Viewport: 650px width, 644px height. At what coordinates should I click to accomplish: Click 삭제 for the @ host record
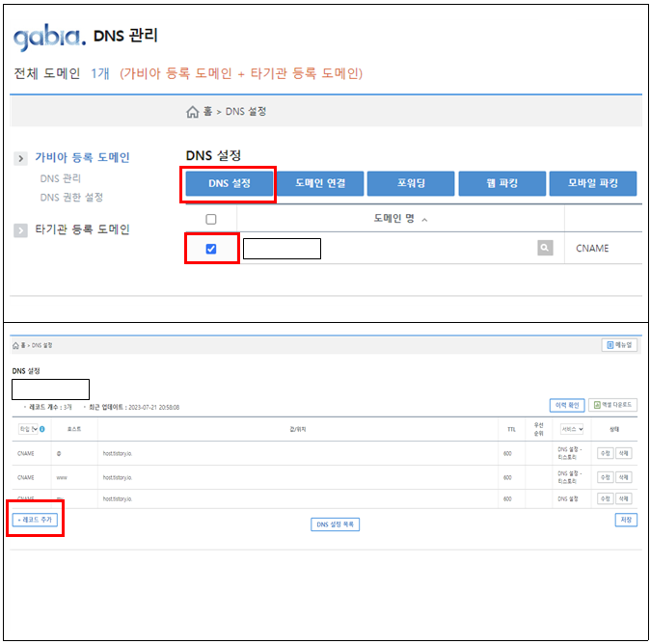623,453
